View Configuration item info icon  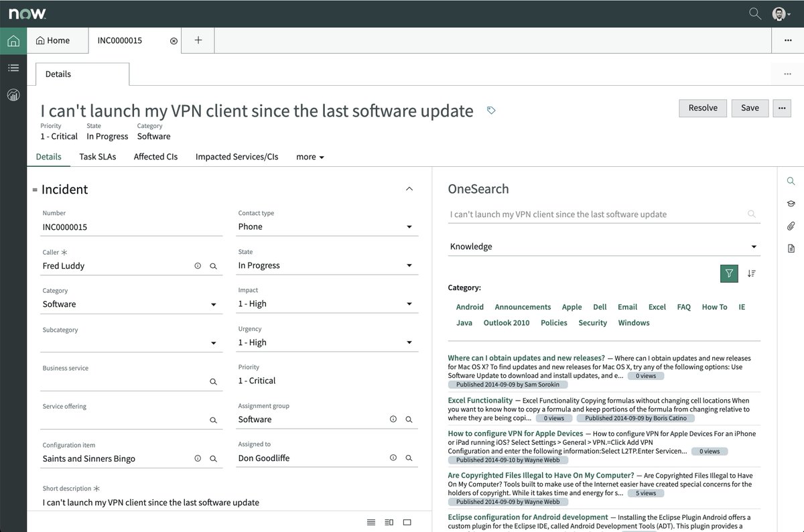click(198, 459)
